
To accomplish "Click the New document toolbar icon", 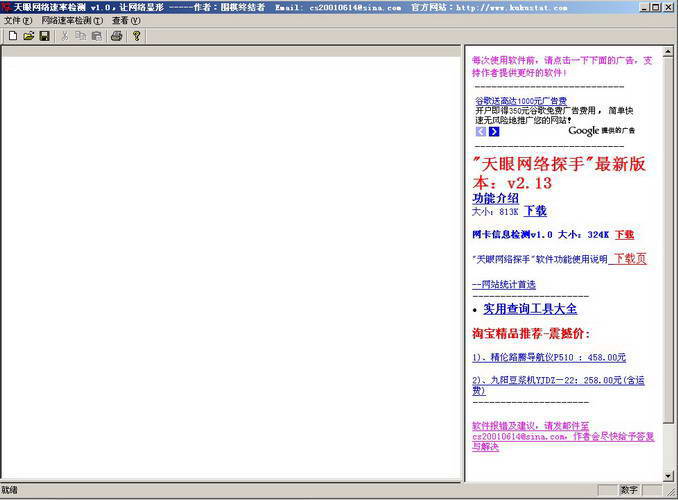I will pyautogui.click(x=12, y=36).
